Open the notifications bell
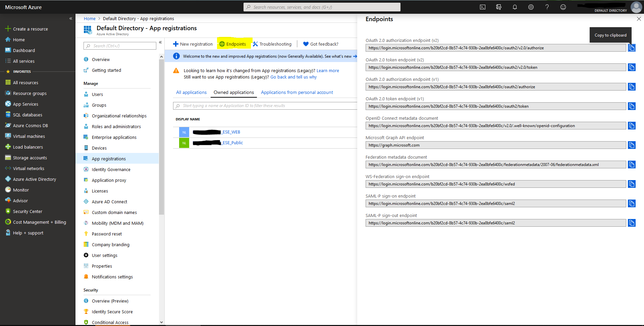Screen dimensions: 644x326 tap(515, 7)
